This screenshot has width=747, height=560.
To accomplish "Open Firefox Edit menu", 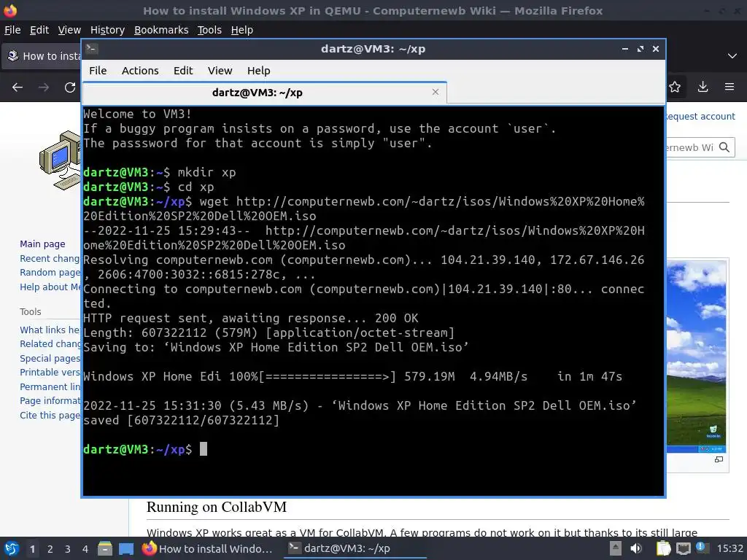I will click(x=39, y=30).
